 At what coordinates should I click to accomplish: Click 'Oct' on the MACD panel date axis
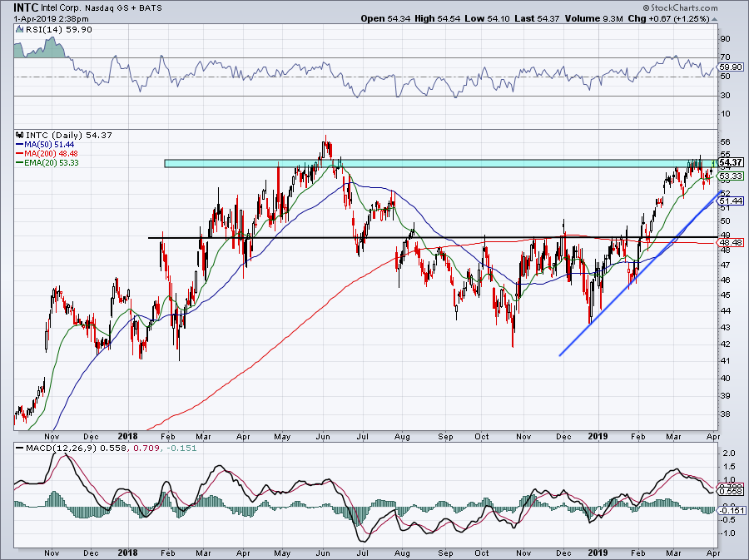pyautogui.click(x=482, y=553)
